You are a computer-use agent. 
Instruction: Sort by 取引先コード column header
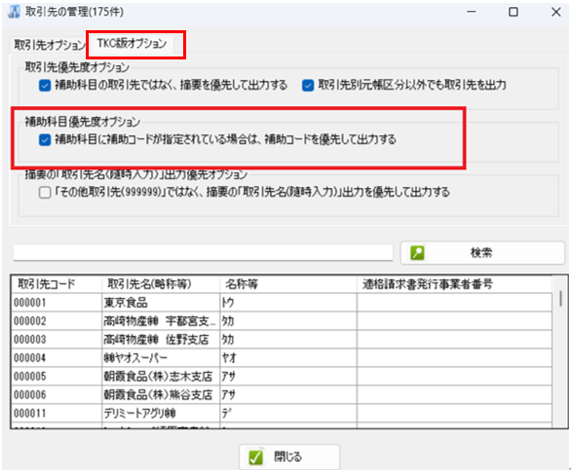point(56,284)
